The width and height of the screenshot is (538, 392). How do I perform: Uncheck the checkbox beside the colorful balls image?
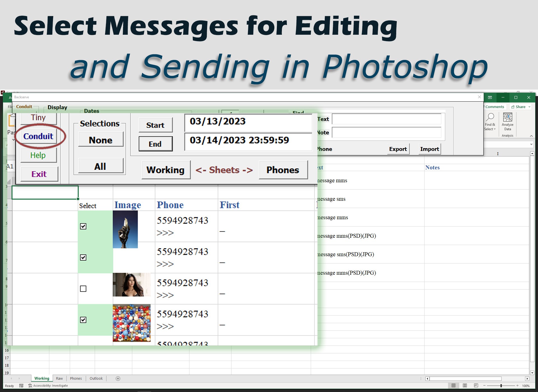pos(83,320)
